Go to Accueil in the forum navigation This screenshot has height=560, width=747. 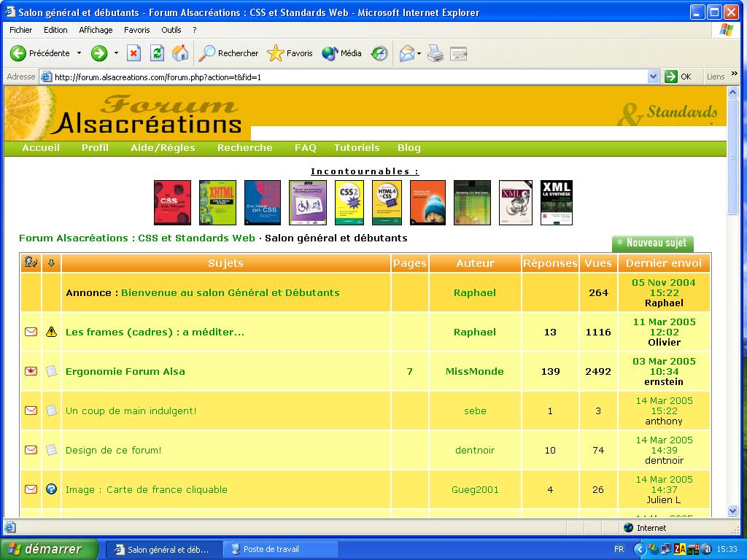pyautogui.click(x=41, y=147)
